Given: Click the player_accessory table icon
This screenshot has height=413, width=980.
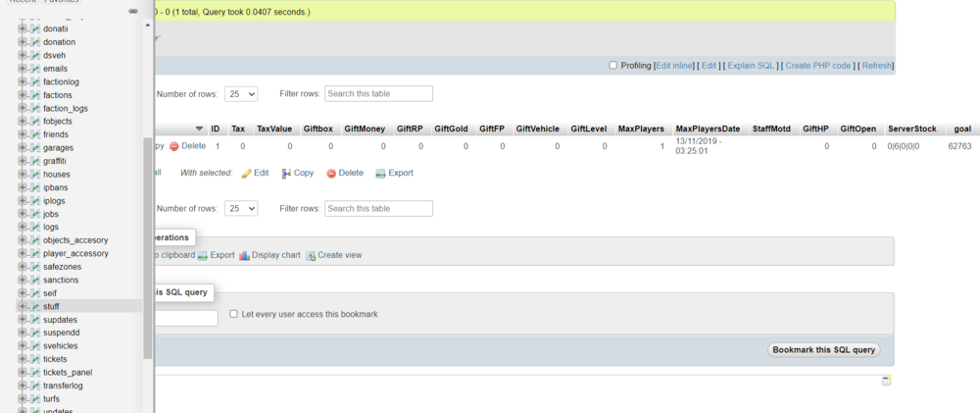Looking at the screenshot, I should pyautogui.click(x=35, y=253).
